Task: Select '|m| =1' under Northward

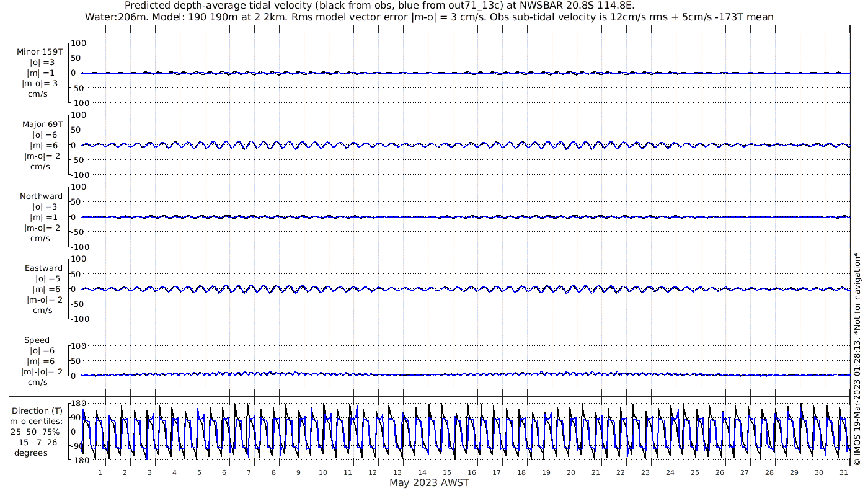Action: click(x=43, y=218)
